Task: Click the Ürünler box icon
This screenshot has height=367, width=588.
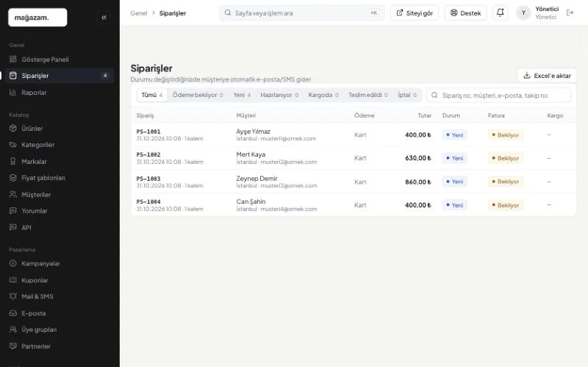Action: (x=13, y=128)
